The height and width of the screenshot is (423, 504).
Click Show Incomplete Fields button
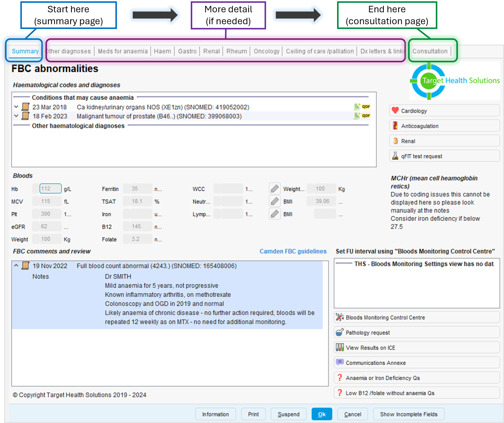tap(409, 414)
